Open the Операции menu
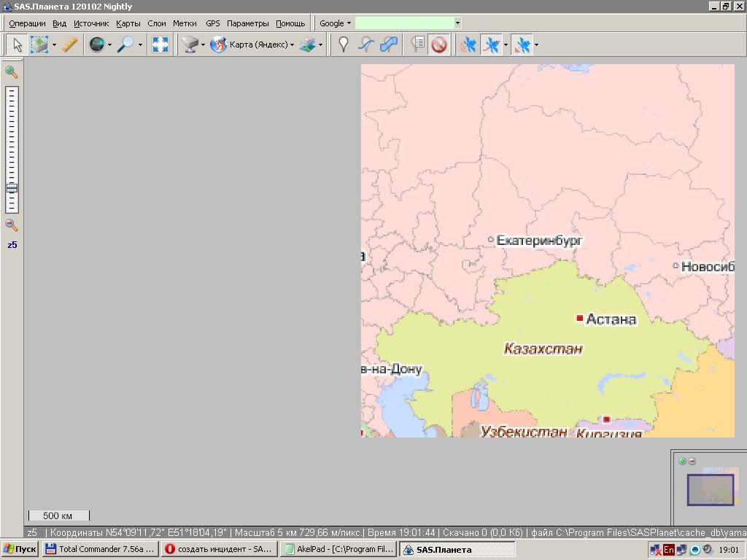Viewport: 747px width, 560px height. (27, 23)
